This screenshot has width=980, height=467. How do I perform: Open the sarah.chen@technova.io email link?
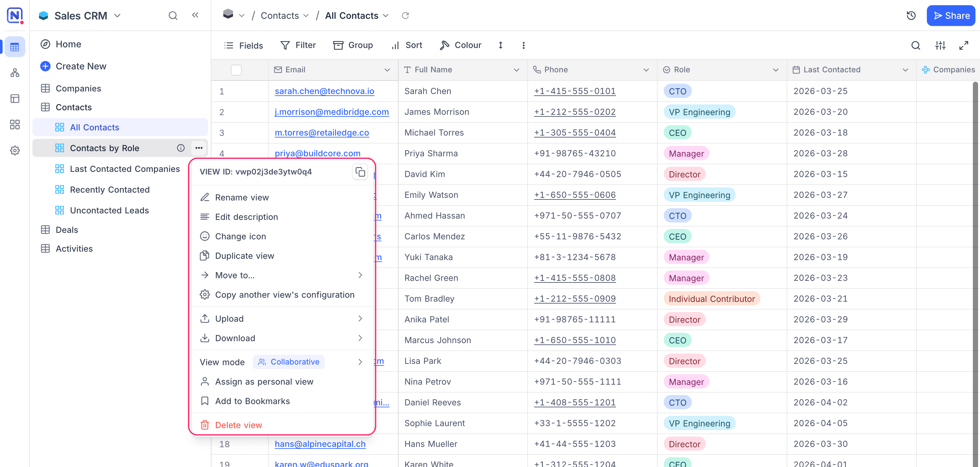point(324,91)
